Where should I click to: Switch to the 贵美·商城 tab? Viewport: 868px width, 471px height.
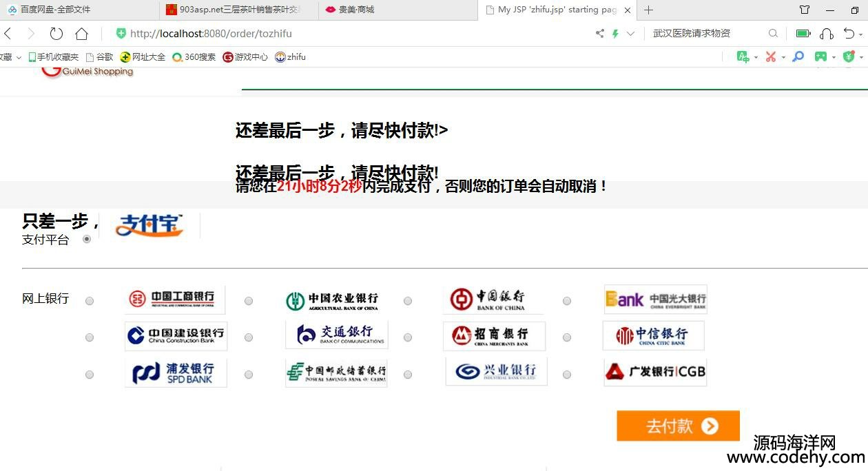tap(398, 10)
